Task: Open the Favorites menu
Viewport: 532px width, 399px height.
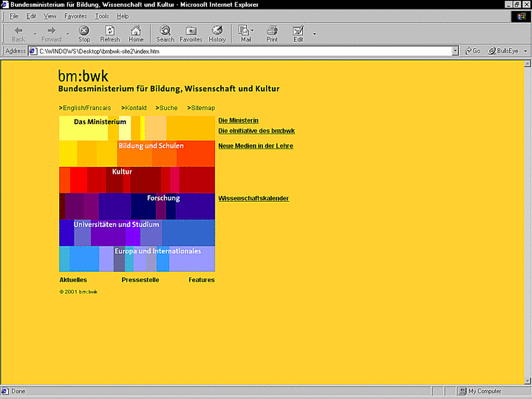Action: click(x=75, y=16)
